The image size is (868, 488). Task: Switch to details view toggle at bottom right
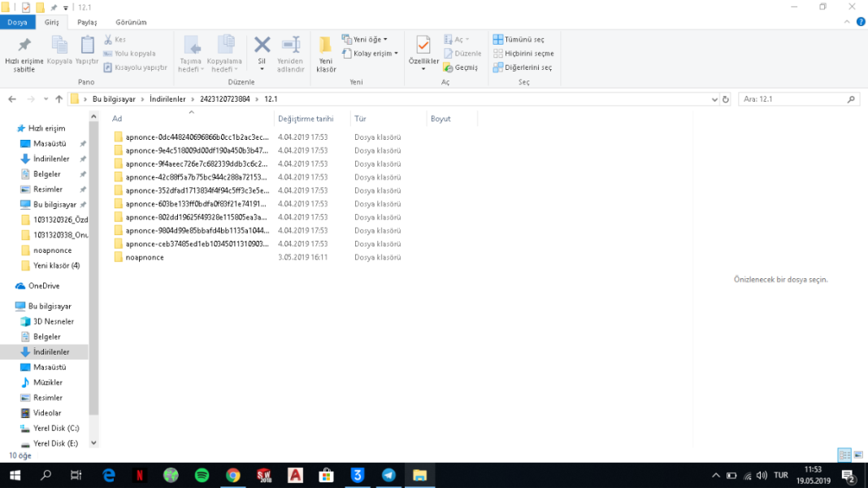coord(844,455)
